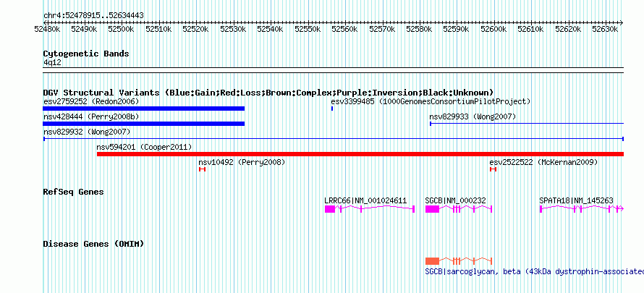This screenshot has width=644, height=293.
Task: Click the 52600k ruler tick label
Action: (494, 29)
